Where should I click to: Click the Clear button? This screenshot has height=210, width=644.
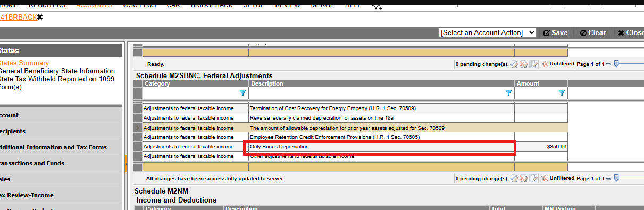pyautogui.click(x=593, y=32)
